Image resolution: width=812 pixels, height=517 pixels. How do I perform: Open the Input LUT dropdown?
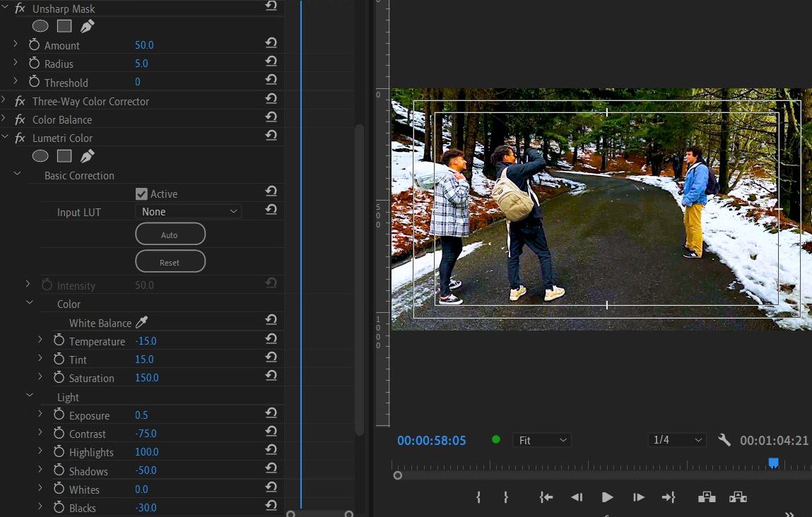189,211
